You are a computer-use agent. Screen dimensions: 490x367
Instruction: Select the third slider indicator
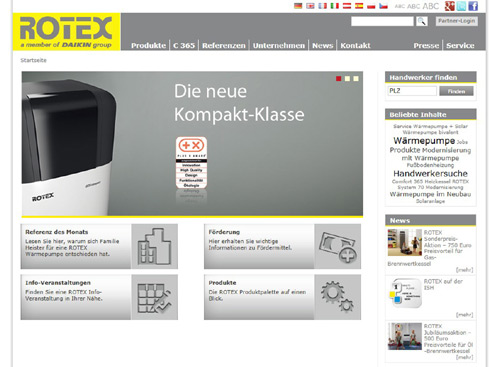tap(356, 79)
